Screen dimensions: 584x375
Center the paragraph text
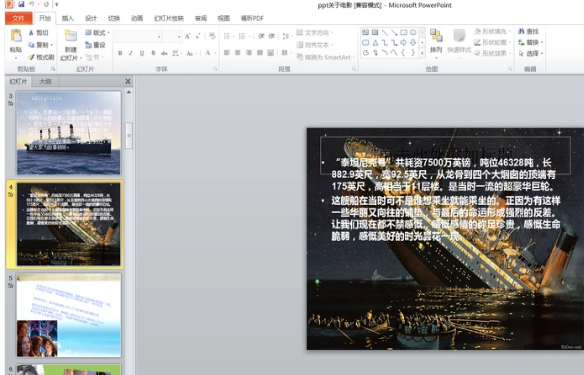[x=238, y=53]
